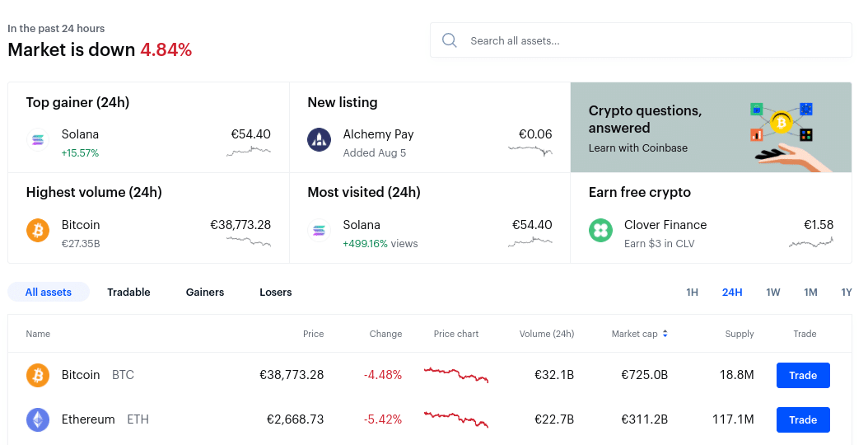Click the search magnifier icon

450,40
